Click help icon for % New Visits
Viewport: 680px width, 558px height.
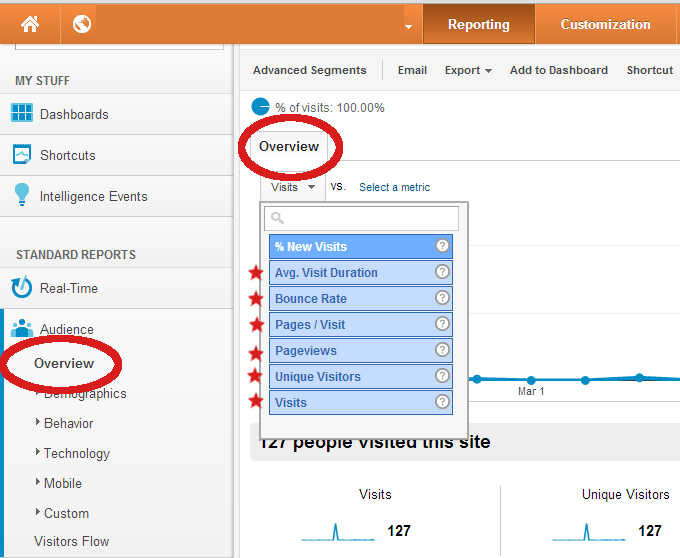[x=442, y=246]
